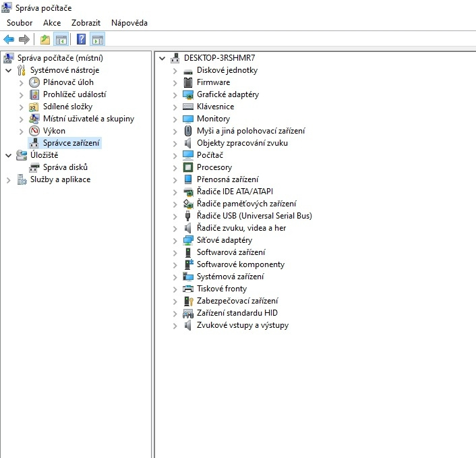Click the Správa disků disk icon

tap(34, 167)
